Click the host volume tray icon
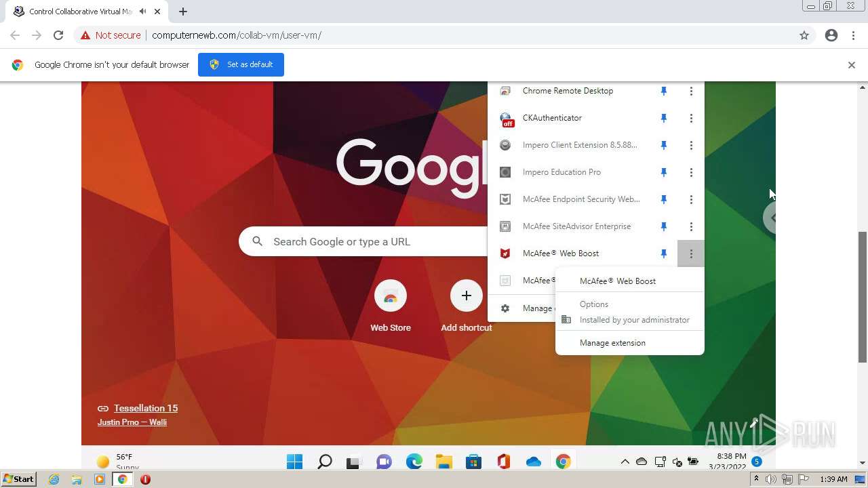Screen dimensions: 868x488 pos(770,479)
